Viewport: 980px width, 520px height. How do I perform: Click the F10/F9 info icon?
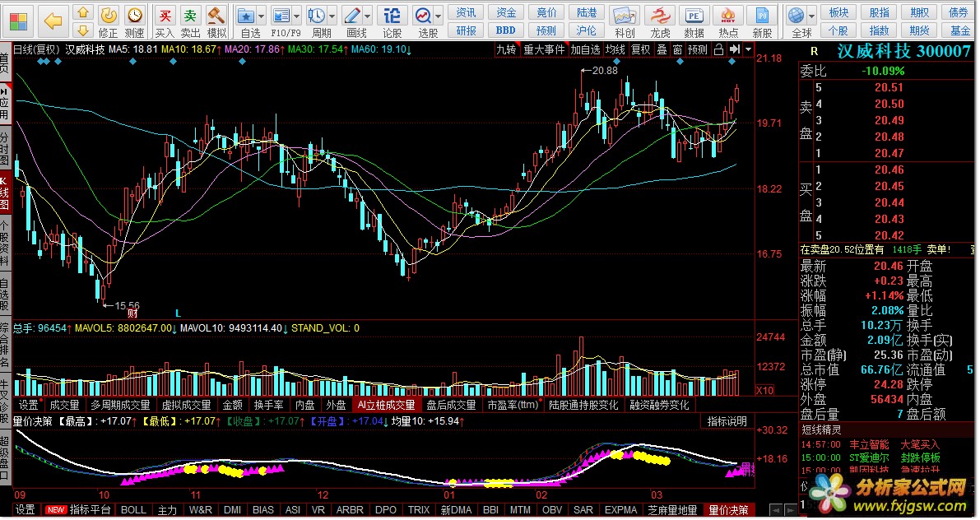coord(282,16)
